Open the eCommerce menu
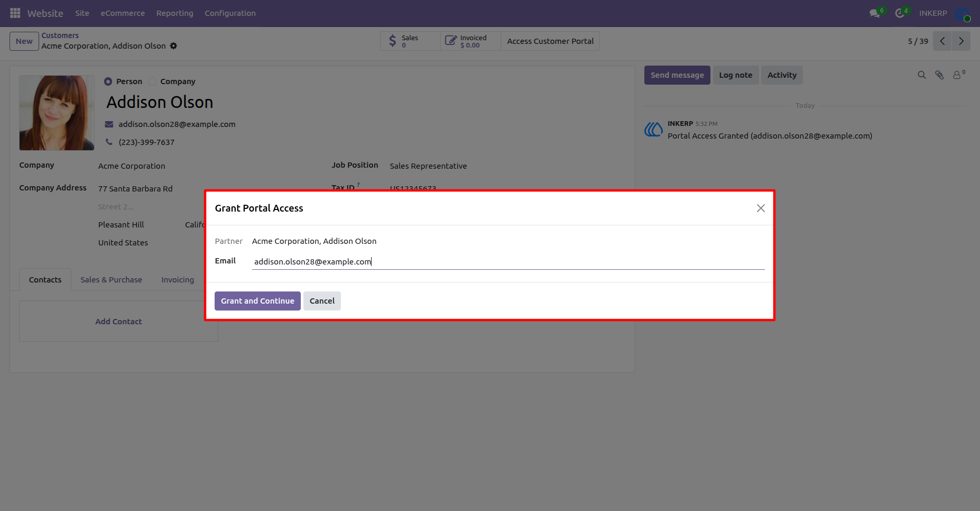The height and width of the screenshot is (511, 980). point(123,13)
